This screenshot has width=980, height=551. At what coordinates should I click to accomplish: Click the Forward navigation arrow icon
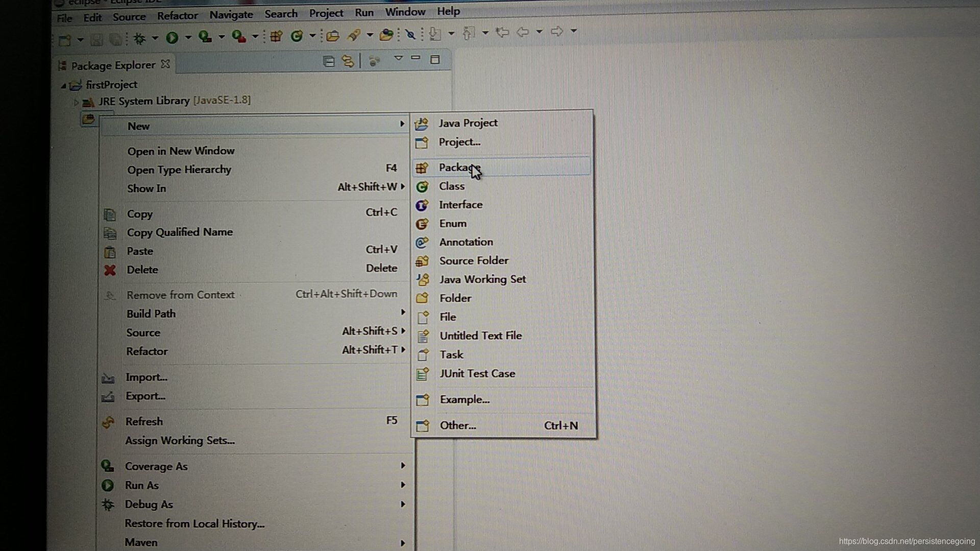[557, 32]
